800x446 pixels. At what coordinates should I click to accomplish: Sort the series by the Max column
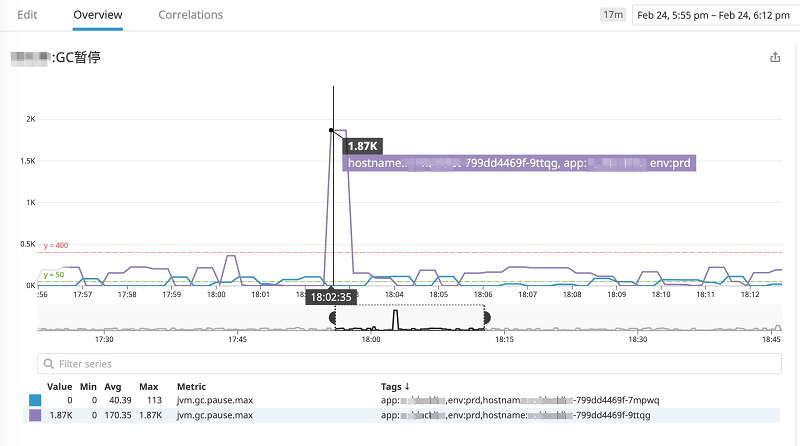(x=150, y=386)
